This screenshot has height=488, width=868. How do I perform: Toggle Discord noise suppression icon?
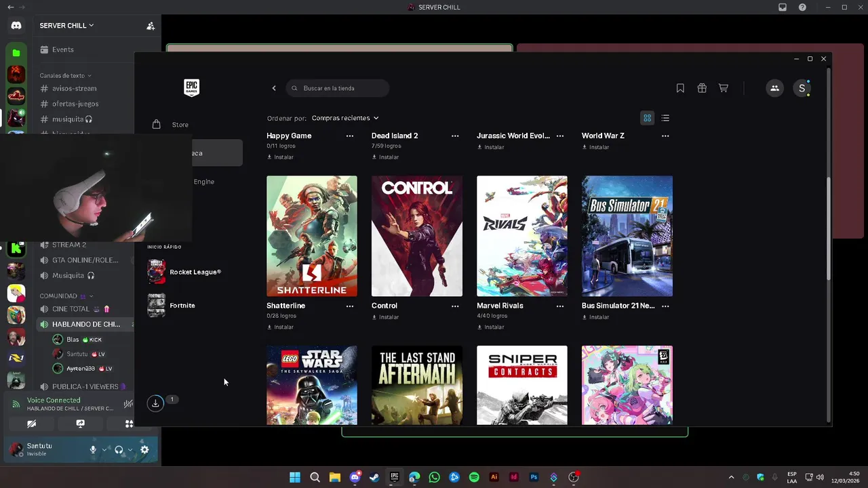coord(128,405)
